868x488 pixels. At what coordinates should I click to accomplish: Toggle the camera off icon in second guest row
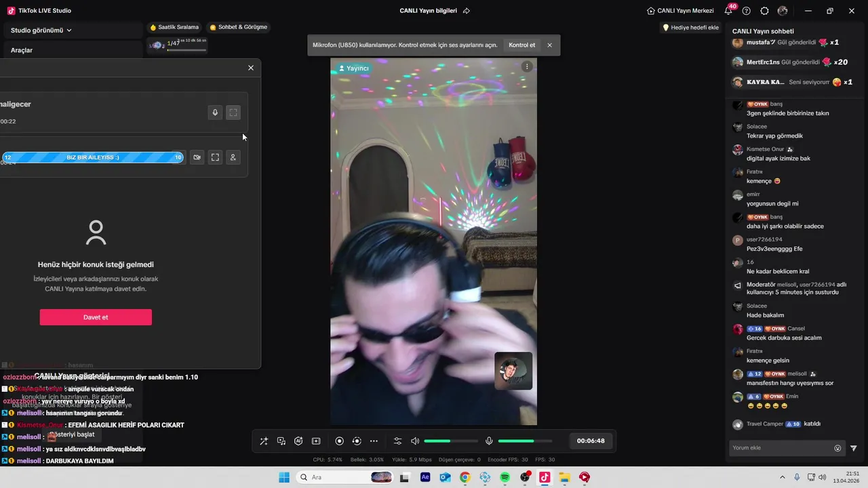click(197, 157)
